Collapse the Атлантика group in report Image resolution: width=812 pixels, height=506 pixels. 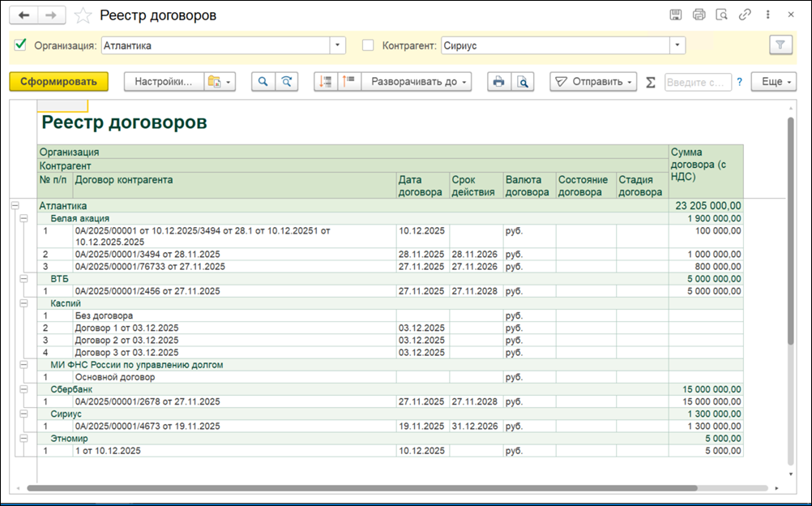[x=15, y=206]
